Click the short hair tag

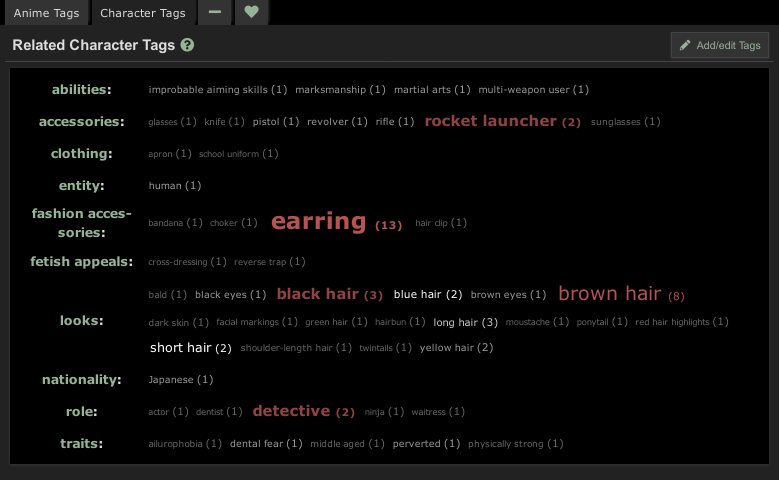tap(180, 348)
